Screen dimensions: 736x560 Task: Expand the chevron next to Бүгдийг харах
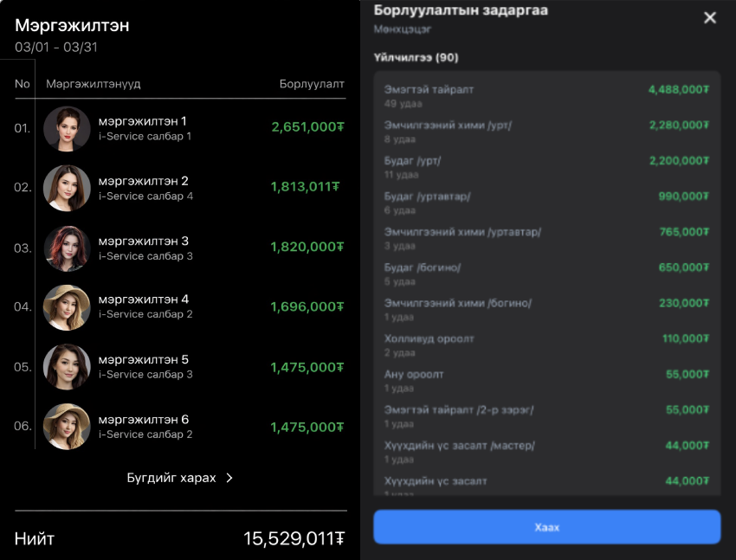coord(229,477)
